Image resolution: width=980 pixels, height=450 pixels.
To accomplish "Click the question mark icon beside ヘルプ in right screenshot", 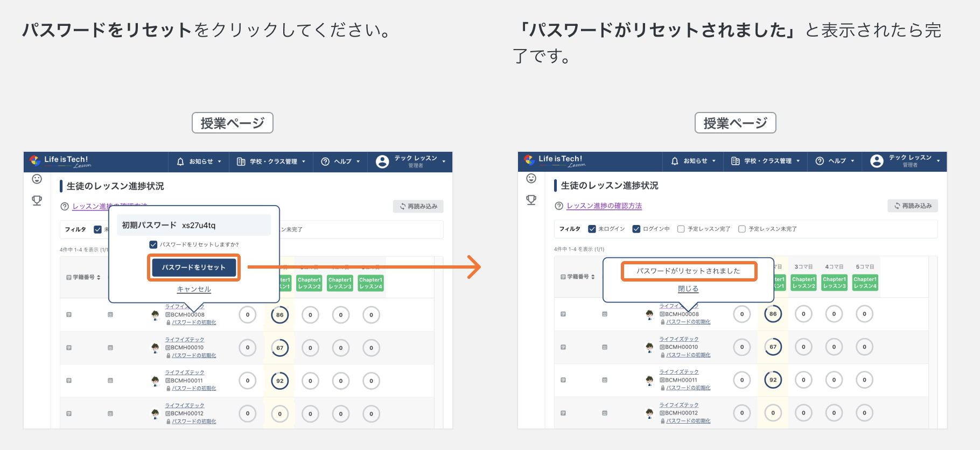I will tap(820, 161).
